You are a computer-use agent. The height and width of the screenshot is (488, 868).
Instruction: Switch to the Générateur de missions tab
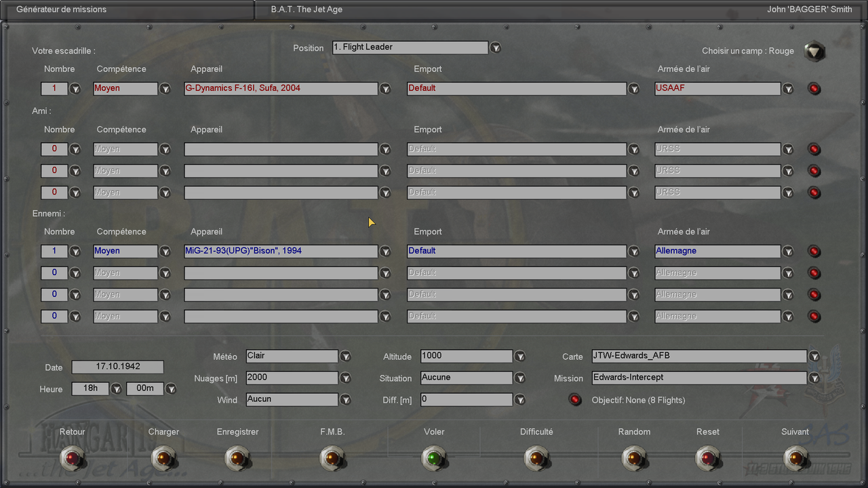61,9
